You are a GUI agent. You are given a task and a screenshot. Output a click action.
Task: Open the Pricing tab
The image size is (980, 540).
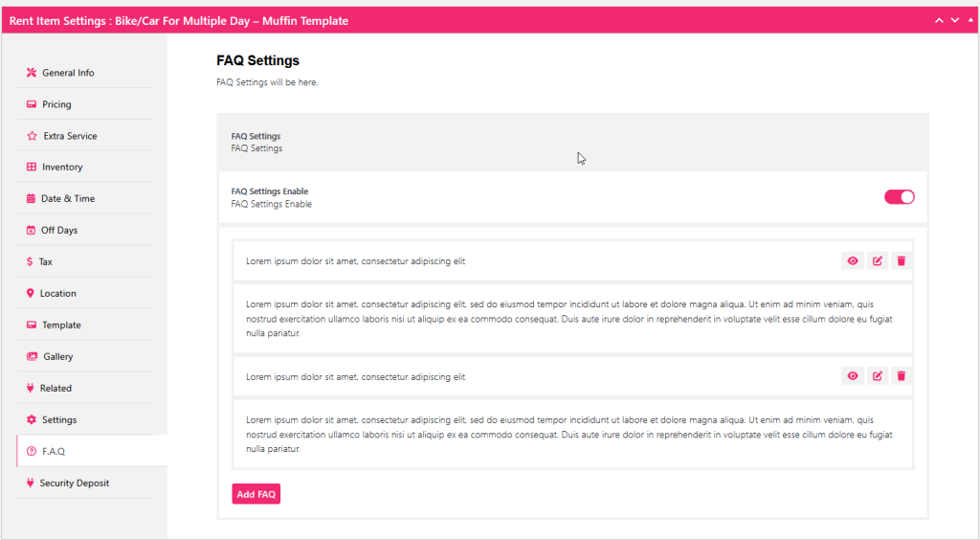pyautogui.click(x=56, y=104)
